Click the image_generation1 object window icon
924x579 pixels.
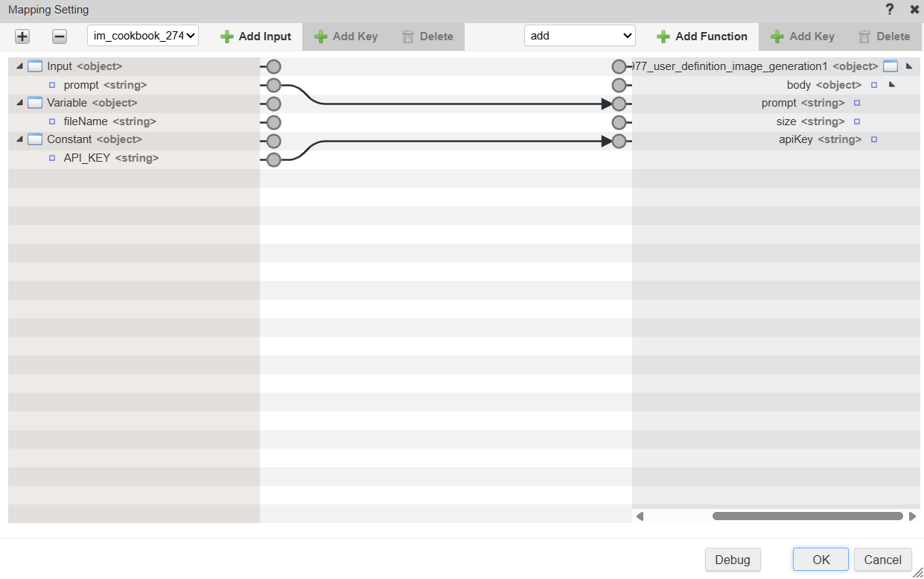[x=890, y=66]
